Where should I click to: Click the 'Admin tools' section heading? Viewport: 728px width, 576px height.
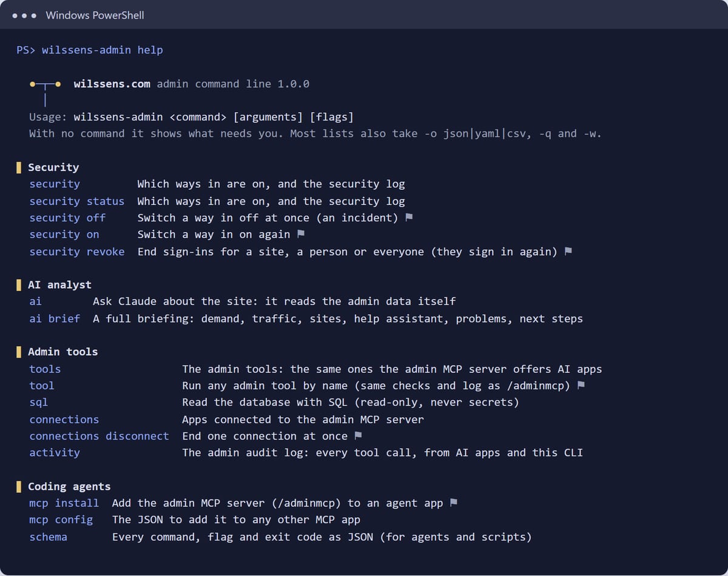point(63,352)
